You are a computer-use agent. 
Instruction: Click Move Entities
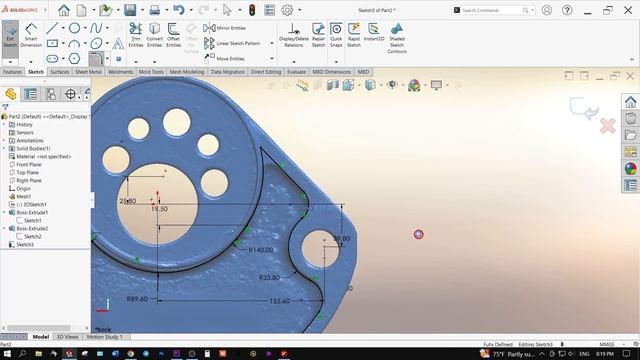tap(224, 59)
